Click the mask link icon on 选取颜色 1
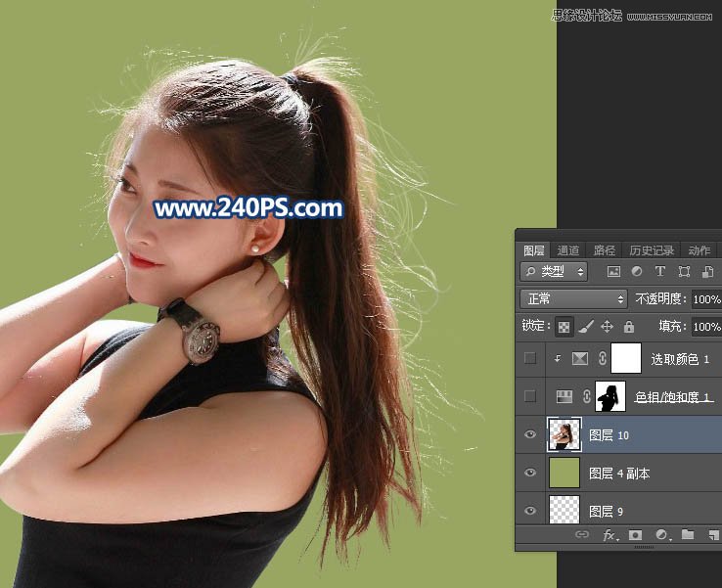722x588 pixels. (603, 358)
